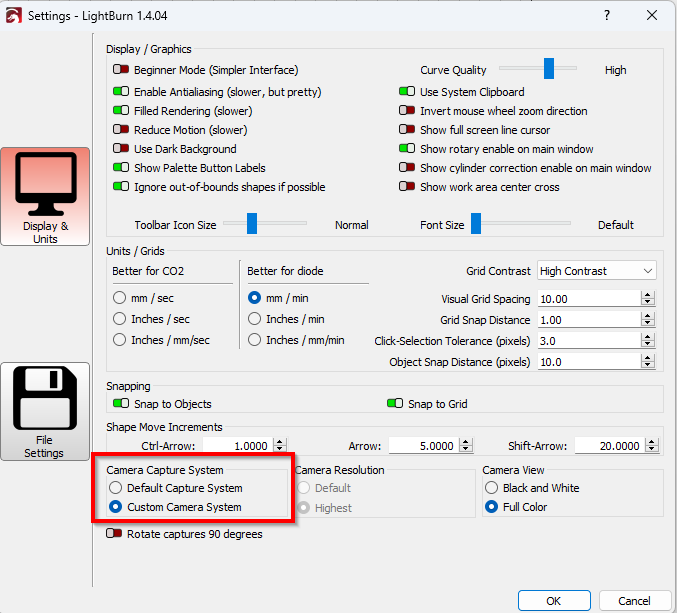Toggle Rotate captures 90 degrees

[114, 534]
